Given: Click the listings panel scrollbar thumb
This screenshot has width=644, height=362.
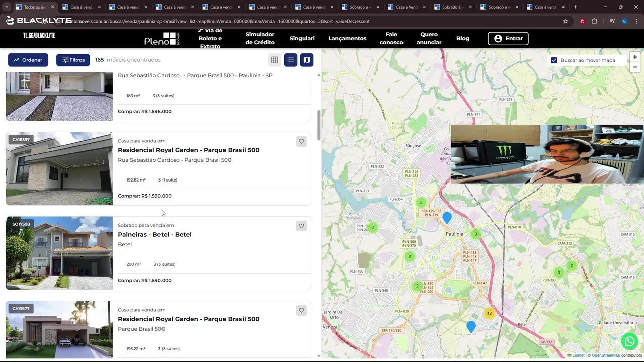Looking at the screenshot, I should 319,125.
